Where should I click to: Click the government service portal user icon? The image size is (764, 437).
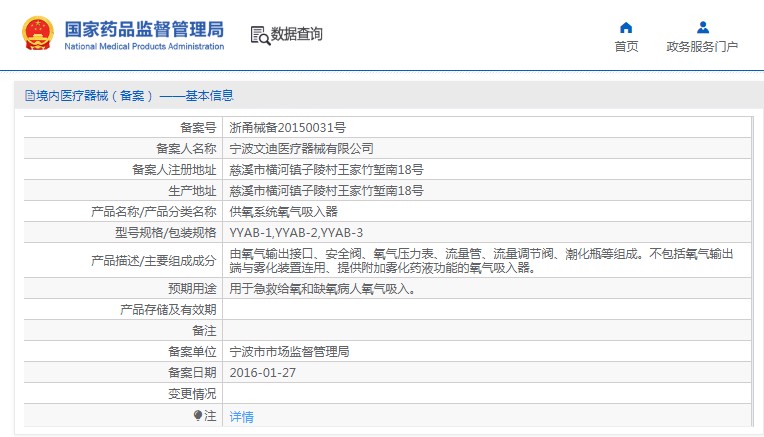703,27
